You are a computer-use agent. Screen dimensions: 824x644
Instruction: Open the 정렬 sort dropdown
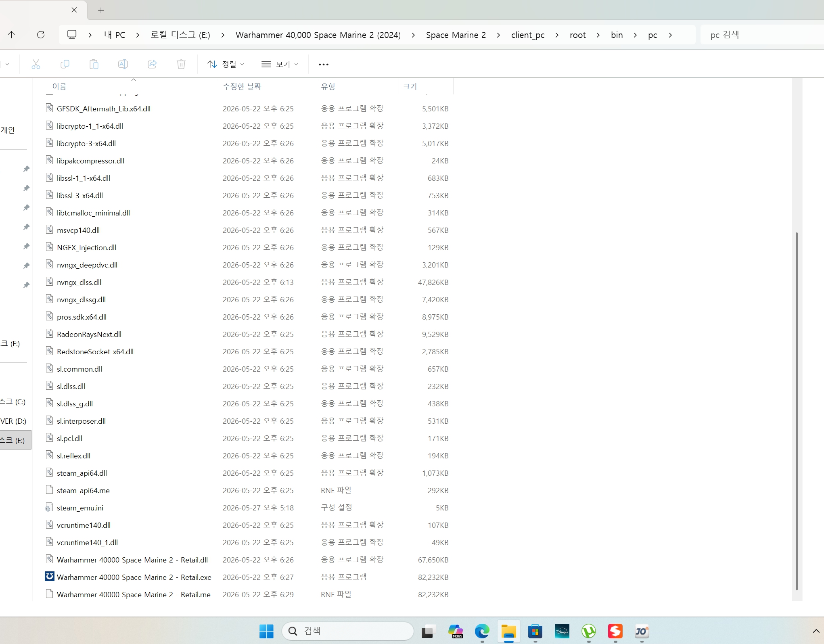(226, 64)
